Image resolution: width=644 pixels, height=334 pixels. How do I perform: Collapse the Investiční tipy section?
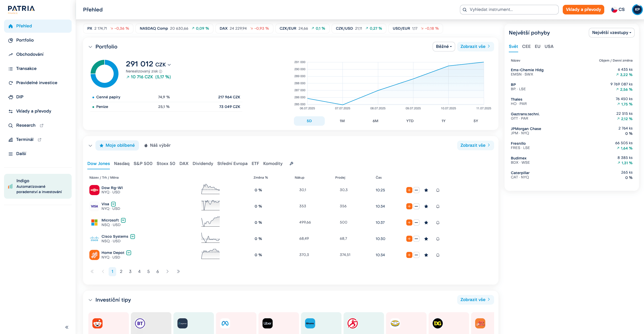click(90, 300)
